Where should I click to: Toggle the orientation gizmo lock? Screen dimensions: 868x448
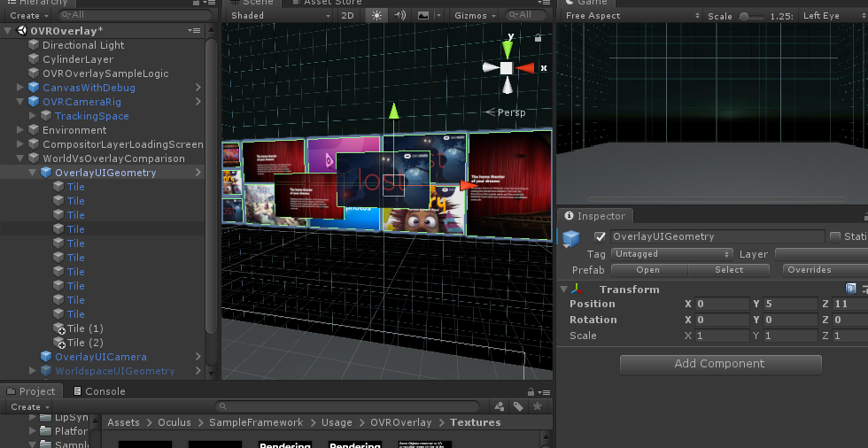pos(538,37)
